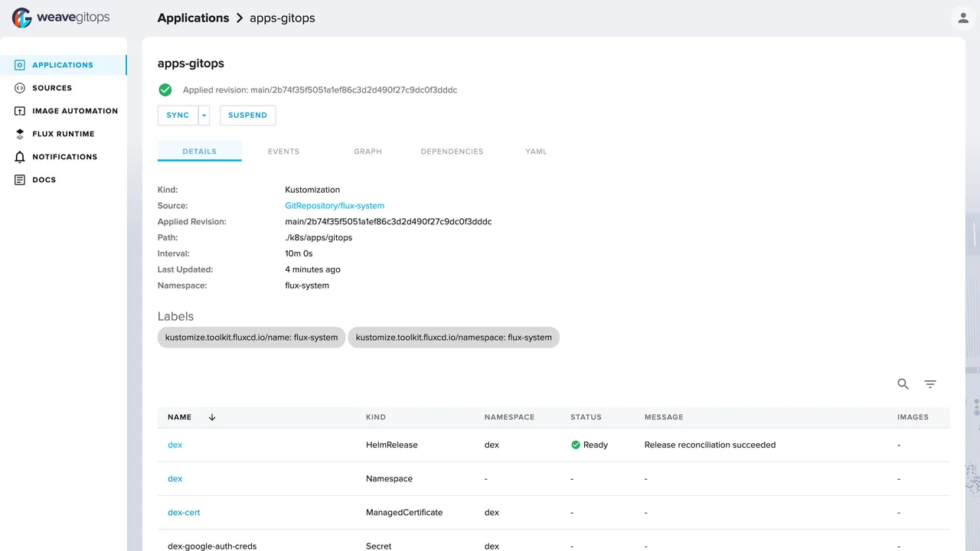Screen dimensions: 980x551
Task: Click the green applied-revision check icon
Action: point(165,90)
